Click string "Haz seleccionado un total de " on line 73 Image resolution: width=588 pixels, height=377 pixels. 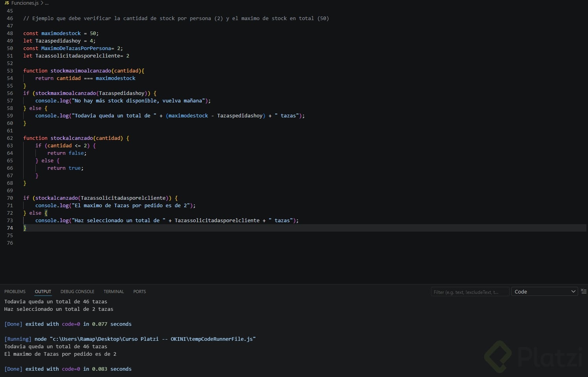[x=118, y=221]
